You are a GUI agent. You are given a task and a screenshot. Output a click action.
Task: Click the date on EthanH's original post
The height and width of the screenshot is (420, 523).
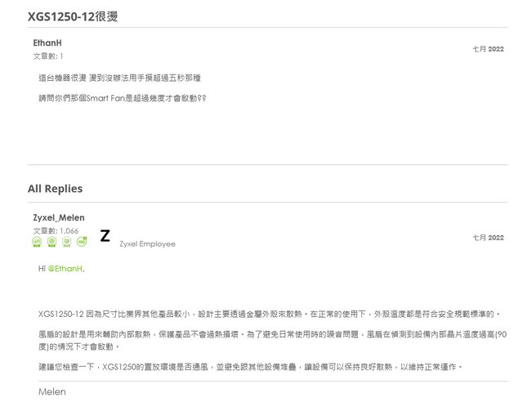488,49
